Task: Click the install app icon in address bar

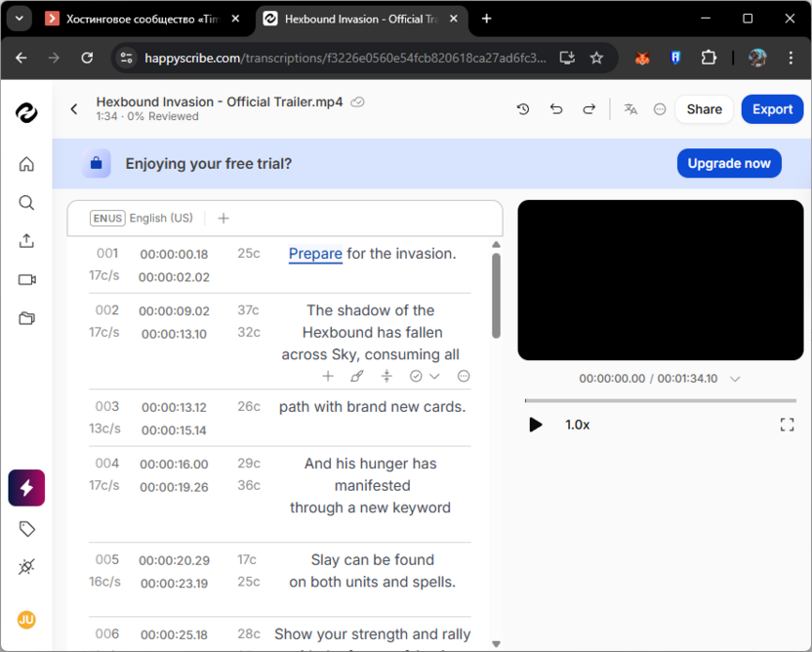Action: 567,58
